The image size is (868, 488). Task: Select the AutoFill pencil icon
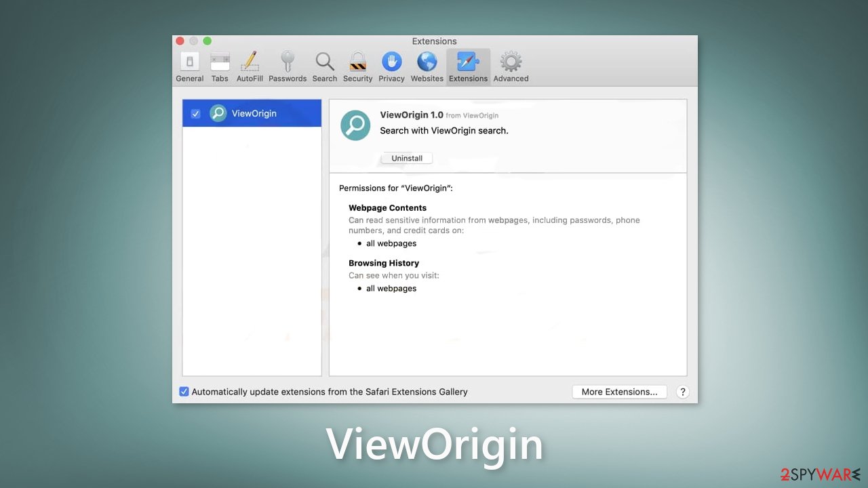click(250, 64)
